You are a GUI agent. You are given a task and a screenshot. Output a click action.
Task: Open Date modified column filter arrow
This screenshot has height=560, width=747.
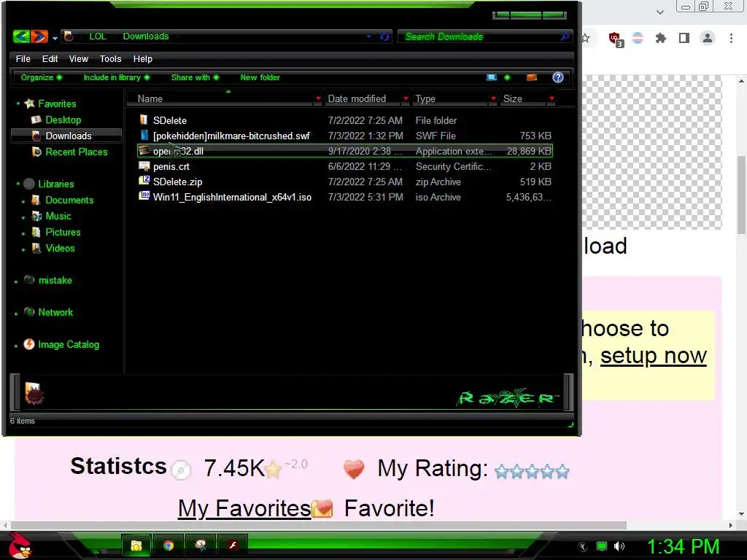pos(406,98)
